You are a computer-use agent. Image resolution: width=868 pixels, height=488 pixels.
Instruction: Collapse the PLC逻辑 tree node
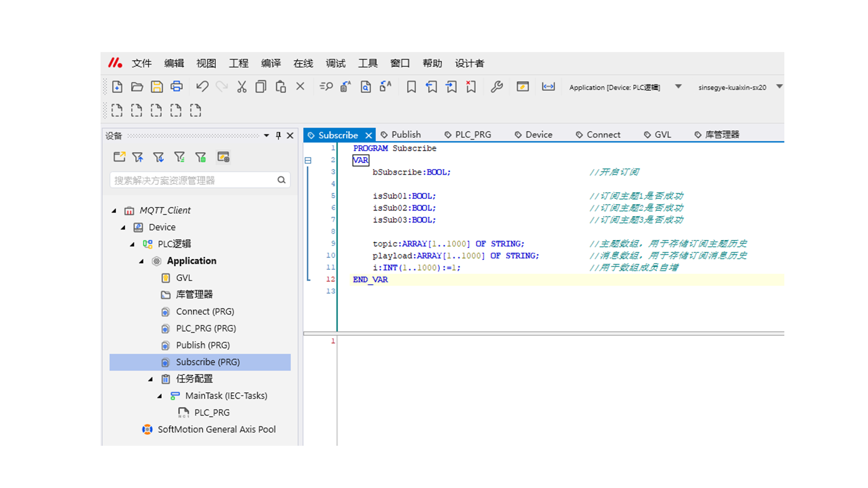click(x=132, y=244)
